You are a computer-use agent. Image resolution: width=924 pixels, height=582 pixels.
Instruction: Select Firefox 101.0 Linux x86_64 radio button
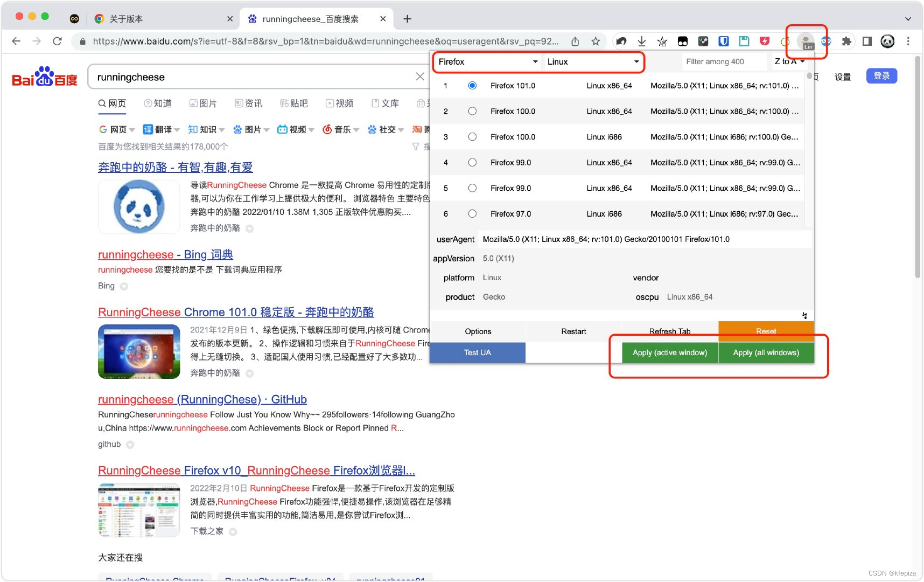tap(472, 86)
